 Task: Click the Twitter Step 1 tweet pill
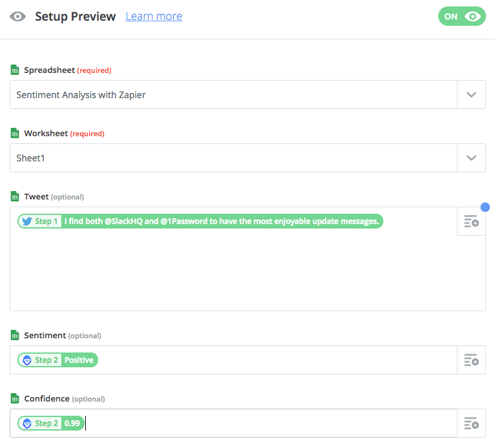click(x=200, y=221)
